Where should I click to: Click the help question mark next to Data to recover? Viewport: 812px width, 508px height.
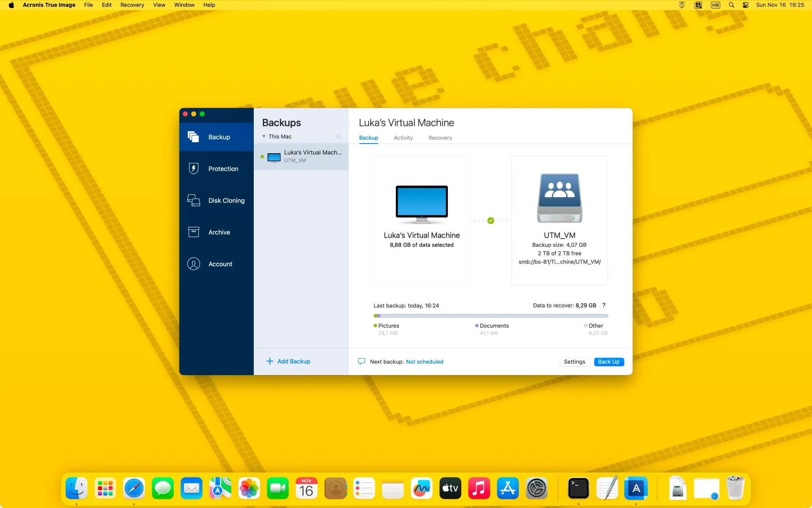click(x=604, y=305)
